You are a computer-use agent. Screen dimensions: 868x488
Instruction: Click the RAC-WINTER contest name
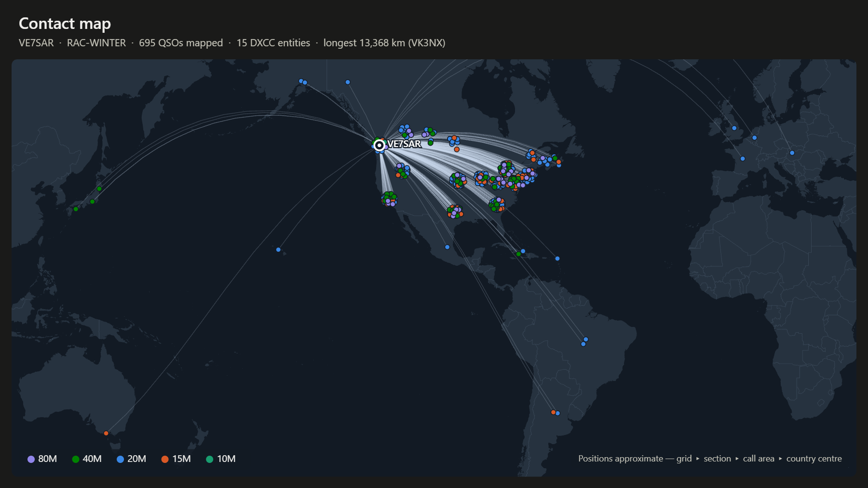point(96,43)
